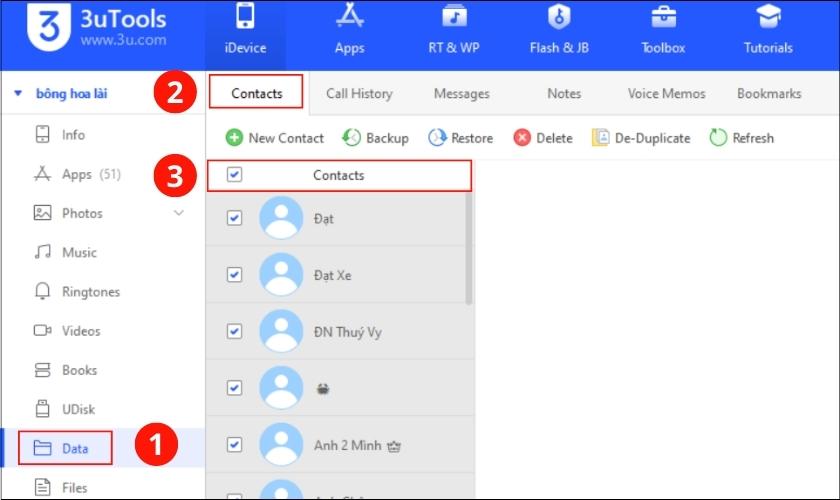Click the device name bông hoa lài
Viewport: 840px width, 500px height.
click(71, 93)
